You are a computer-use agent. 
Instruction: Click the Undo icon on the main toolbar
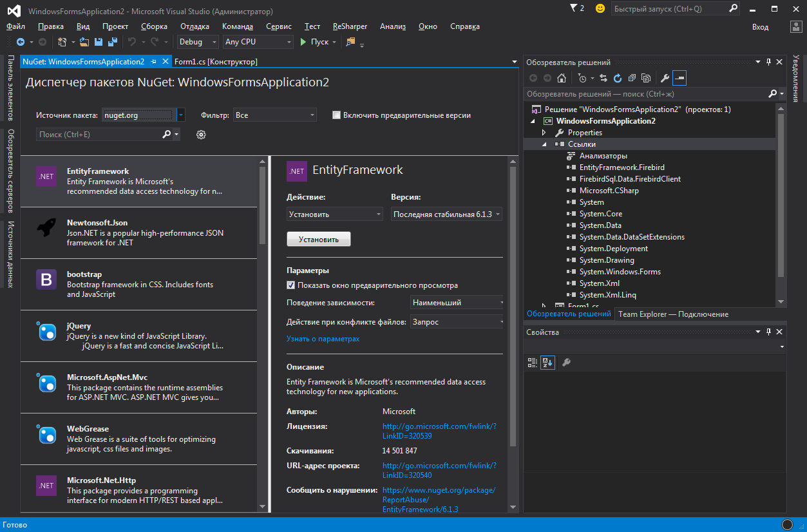(x=133, y=41)
